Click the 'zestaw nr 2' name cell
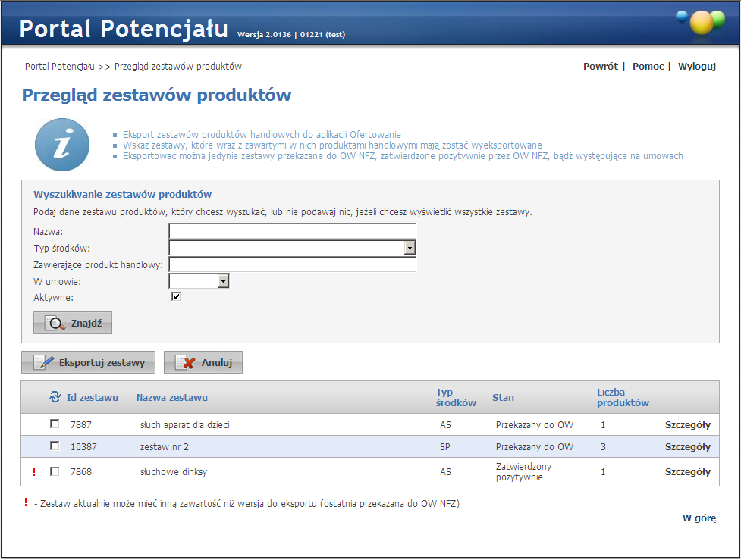Screen dimensions: 741x560 coord(164,447)
